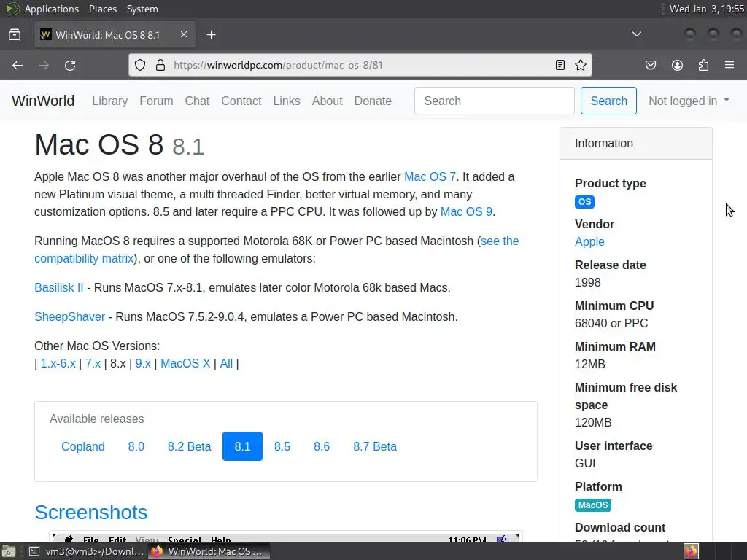Go to 7.x versions link

pos(93,363)
